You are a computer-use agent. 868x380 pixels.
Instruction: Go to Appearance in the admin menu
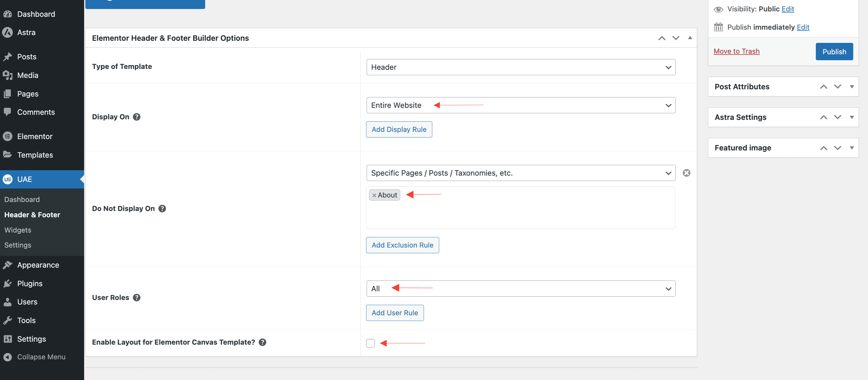click(x=38, y=265)
